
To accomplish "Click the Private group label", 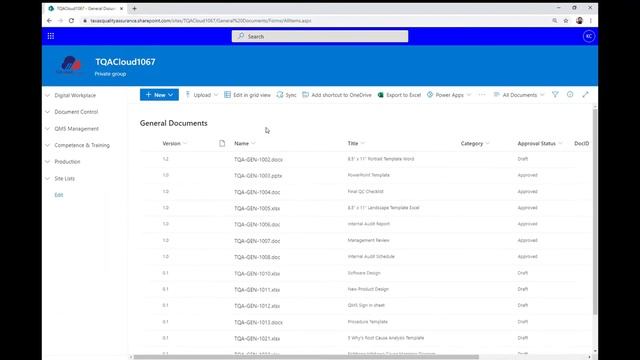I will (x=110, y=74).
